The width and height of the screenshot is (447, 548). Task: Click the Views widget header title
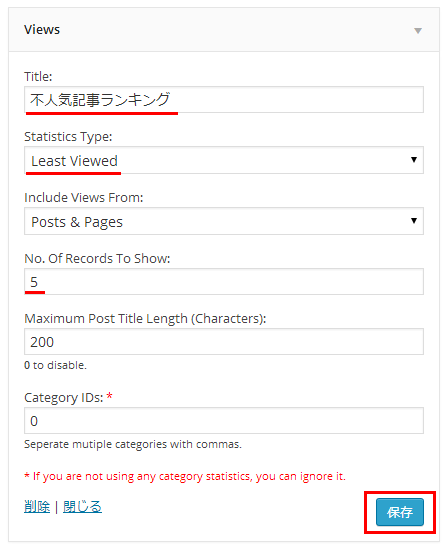pos(42,30)
